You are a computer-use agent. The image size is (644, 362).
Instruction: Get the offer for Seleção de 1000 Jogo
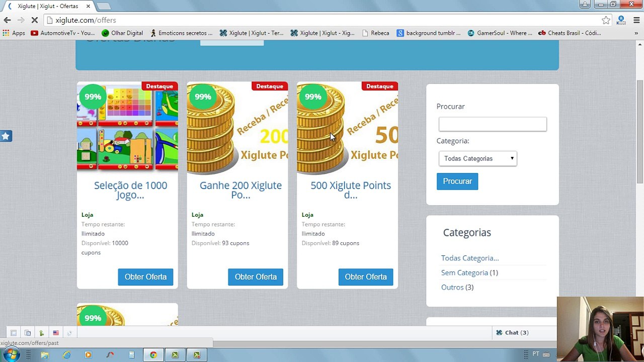coord(145,277)
